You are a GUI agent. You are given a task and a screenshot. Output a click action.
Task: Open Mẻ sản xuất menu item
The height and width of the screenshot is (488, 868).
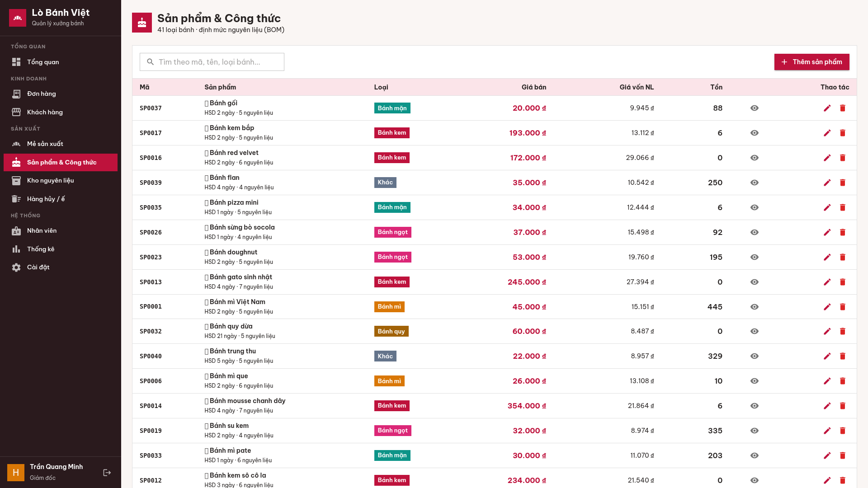click(x=61, y=144)
